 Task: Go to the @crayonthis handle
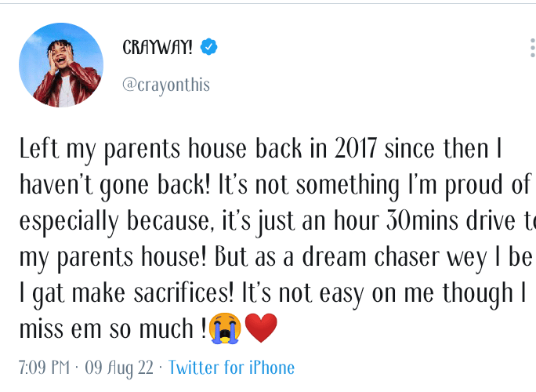(166, 85)
